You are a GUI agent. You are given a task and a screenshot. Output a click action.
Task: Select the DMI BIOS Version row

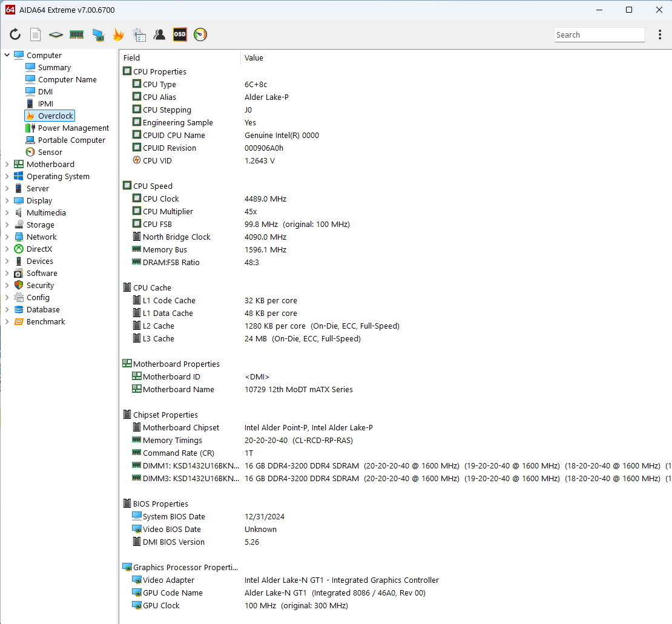[395, 542]
